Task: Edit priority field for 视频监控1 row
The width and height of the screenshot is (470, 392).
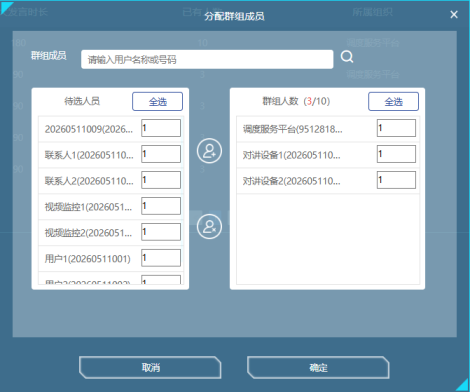Action: click(x=161, y=206)
